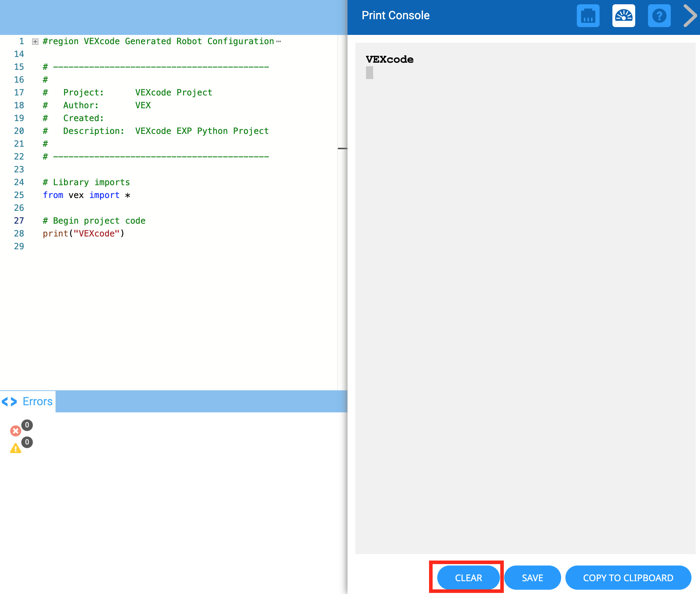Image resolution: width=700 pixels, height=594 pixels.
Task: Click the editor scrollbar position marker
Action: pyautogui.click(x=342, y=148)
